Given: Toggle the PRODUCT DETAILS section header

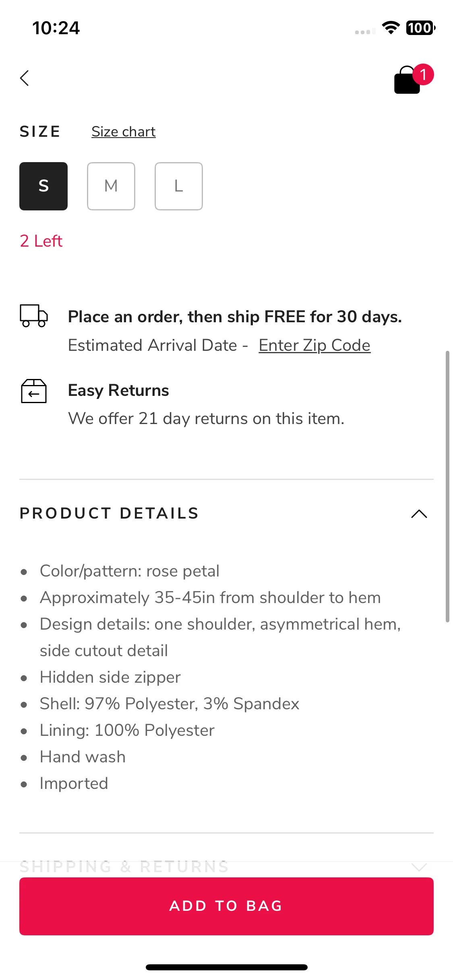Looking at the screenshot, I should click(x=226, y=513).
